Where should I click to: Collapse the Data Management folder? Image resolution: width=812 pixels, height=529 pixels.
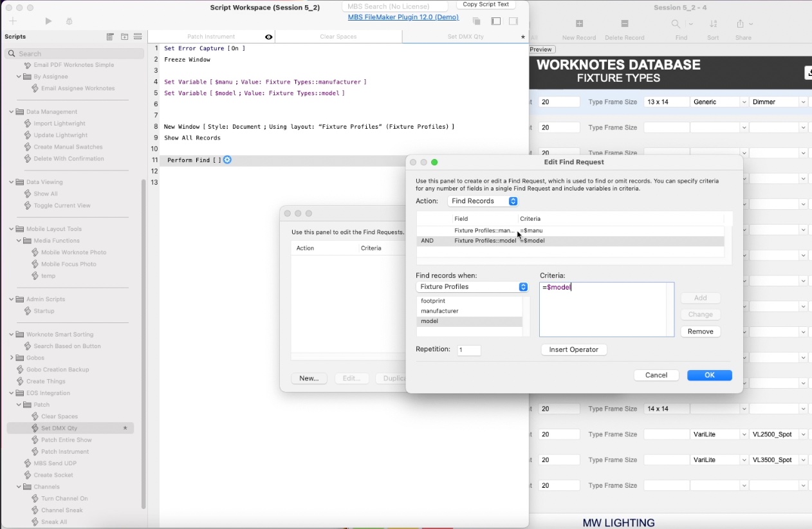(12, 112)
